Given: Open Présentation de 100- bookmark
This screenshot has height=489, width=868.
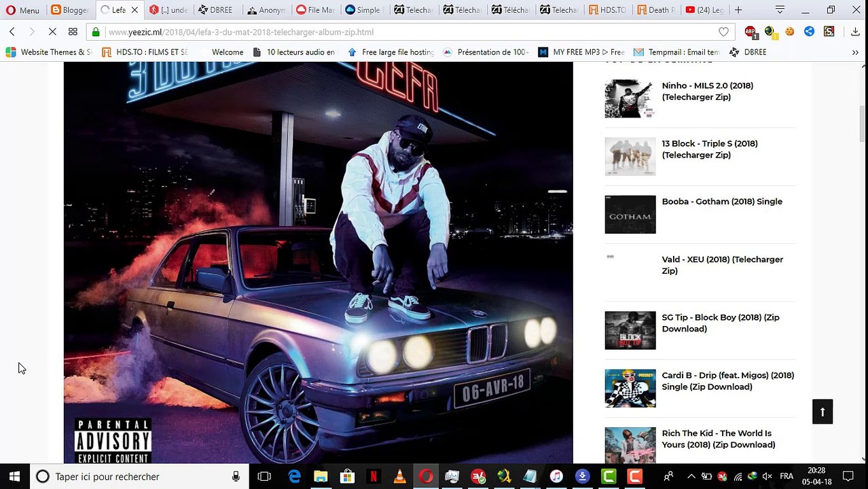Looking at the screenshot, I should (486, 52).
